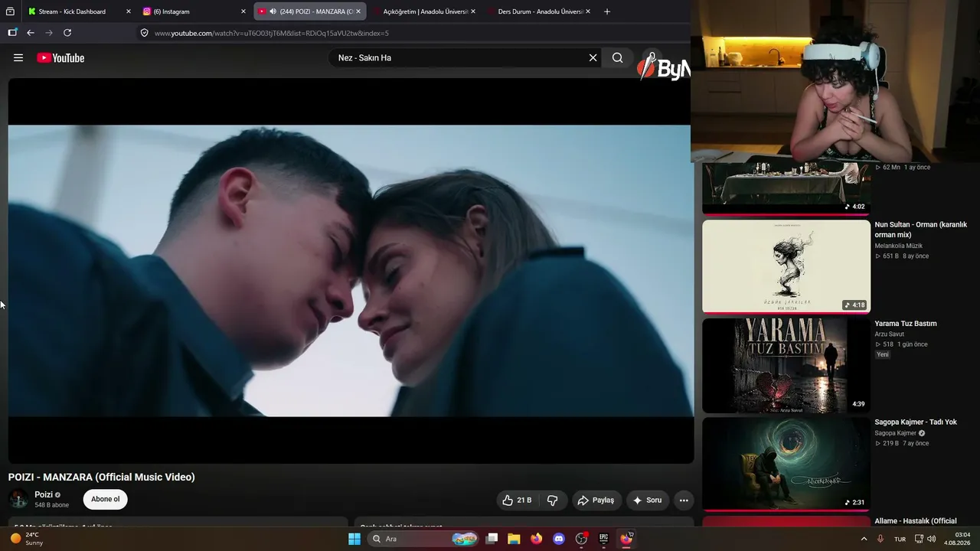Like the video with 21 B likes
The image size is (980, 551).
(x=517, y=500)
